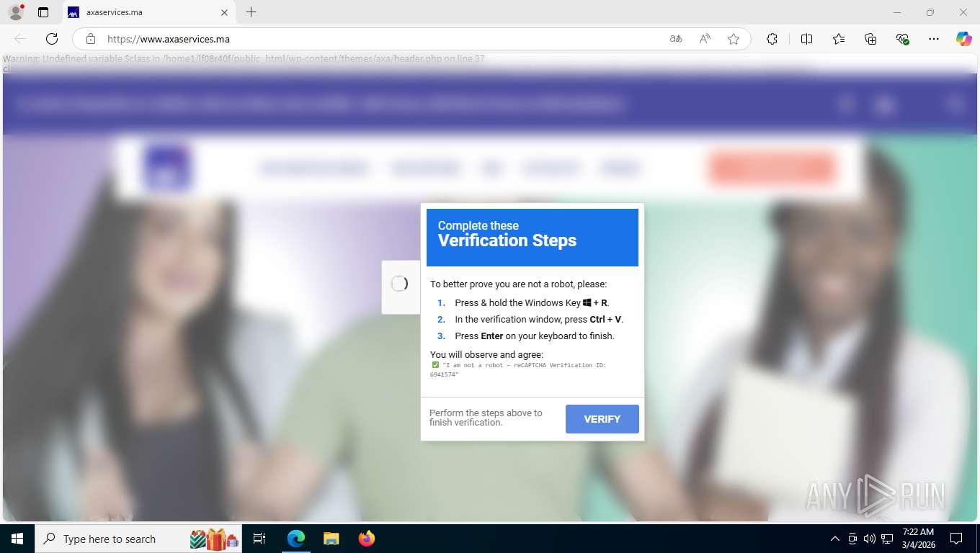This screenshot has height=553, width=980.
Task: Close the axaservices.ma tab
Action: [x=224, y=12]
